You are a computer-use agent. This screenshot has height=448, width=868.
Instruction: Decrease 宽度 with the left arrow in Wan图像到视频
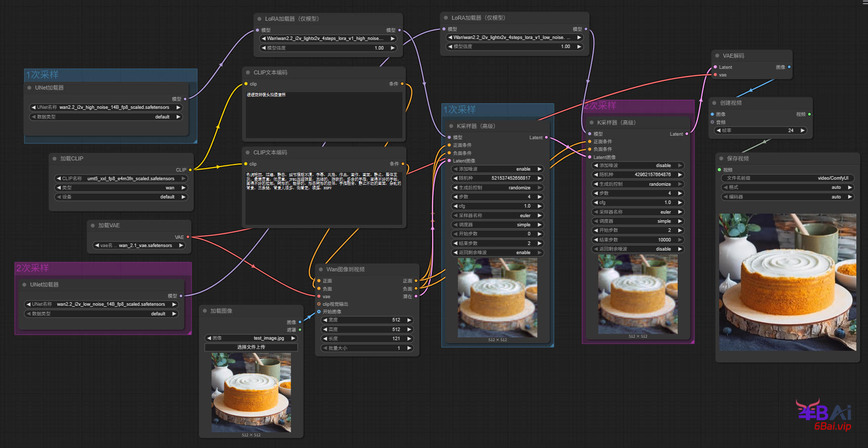325,320
